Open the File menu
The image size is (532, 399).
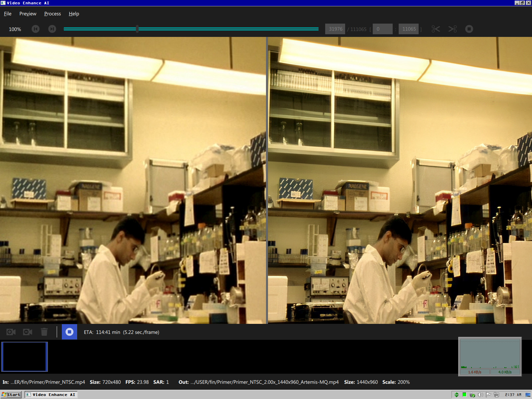pyautogui.click(x=8, y=14)
